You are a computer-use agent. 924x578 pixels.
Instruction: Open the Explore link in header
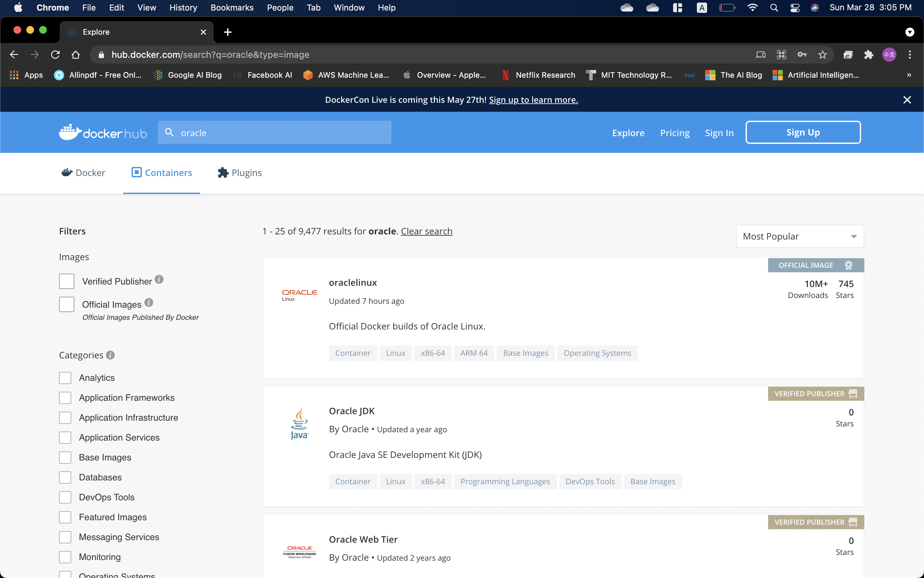coord(628,133)
